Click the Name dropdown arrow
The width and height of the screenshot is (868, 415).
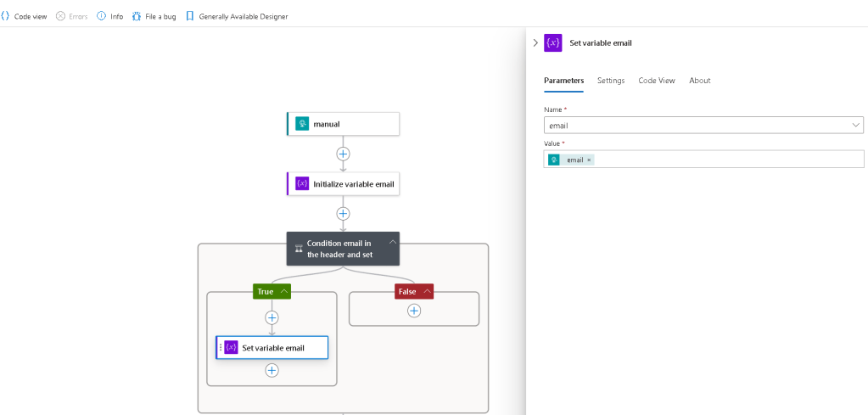(856, 125)
